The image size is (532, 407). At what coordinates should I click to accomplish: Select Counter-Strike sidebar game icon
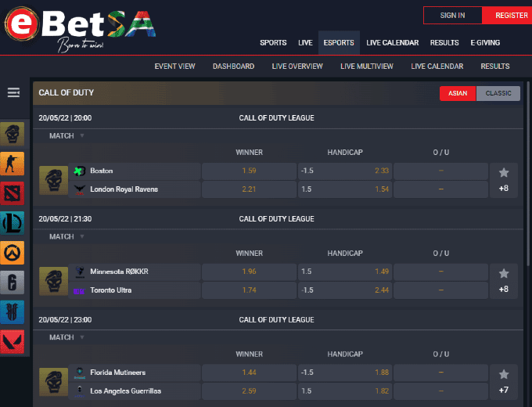coord(13,164)
